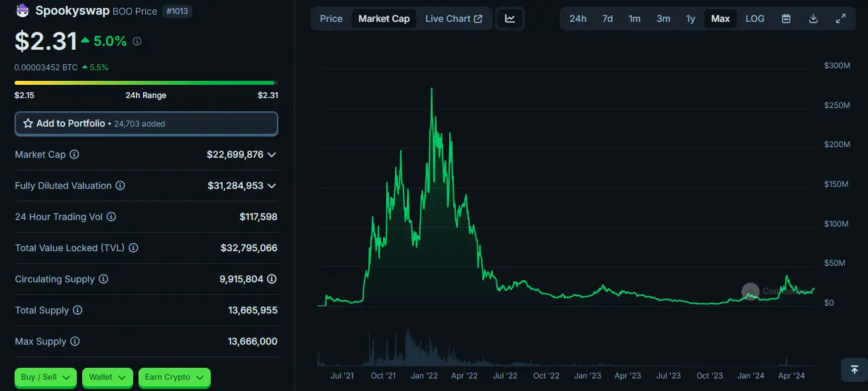Open the calendar date range picker

pos(786,19)
